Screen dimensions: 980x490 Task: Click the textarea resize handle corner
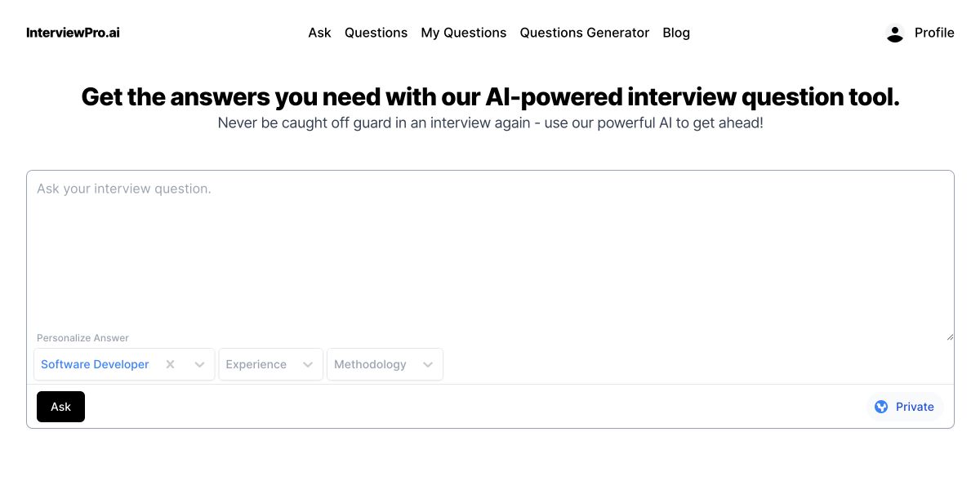point(949,336)
